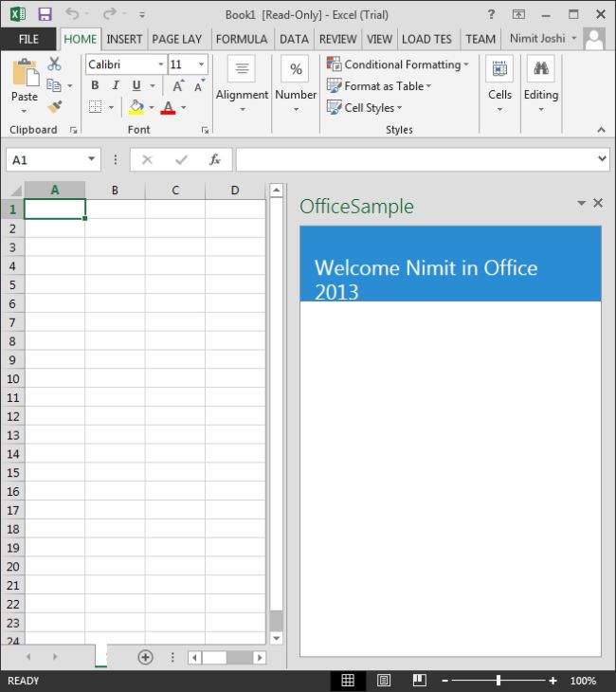Click Increase Font Size icon
Image resolution: width=616 pixels, height=692 pixels.
pyautogui.click(x=178, y=85)
